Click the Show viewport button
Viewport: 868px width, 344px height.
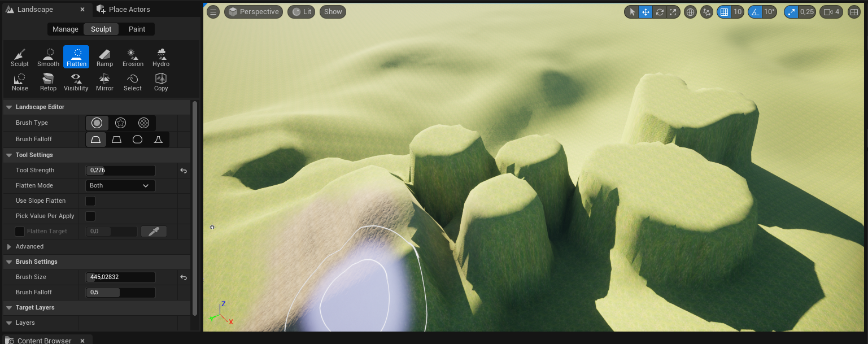point(333,12)
